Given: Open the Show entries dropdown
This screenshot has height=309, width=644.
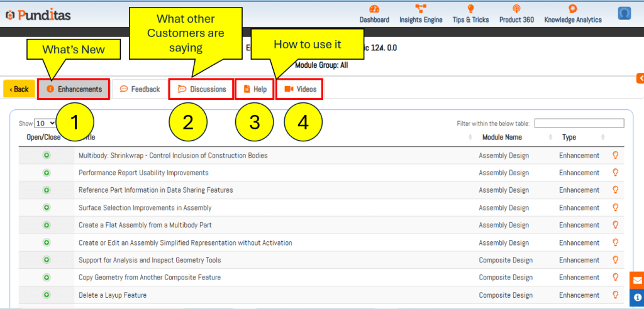Looking at the screenshot, I should tap(45, 124).
